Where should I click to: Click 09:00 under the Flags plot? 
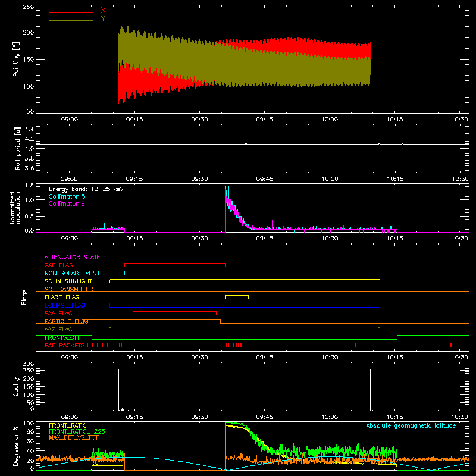70,358
